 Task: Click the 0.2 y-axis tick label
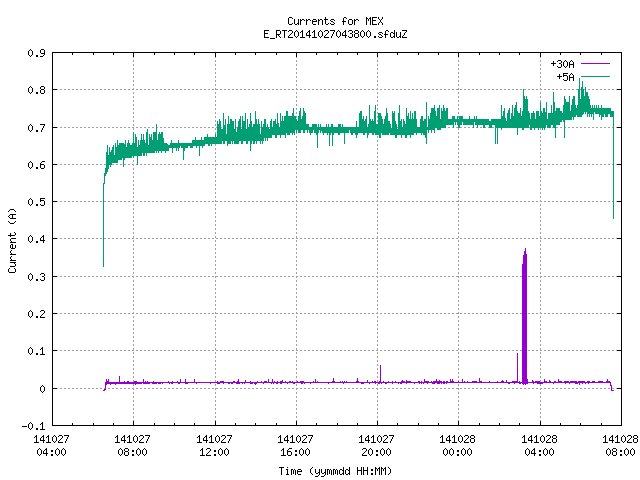pos(36,314)
